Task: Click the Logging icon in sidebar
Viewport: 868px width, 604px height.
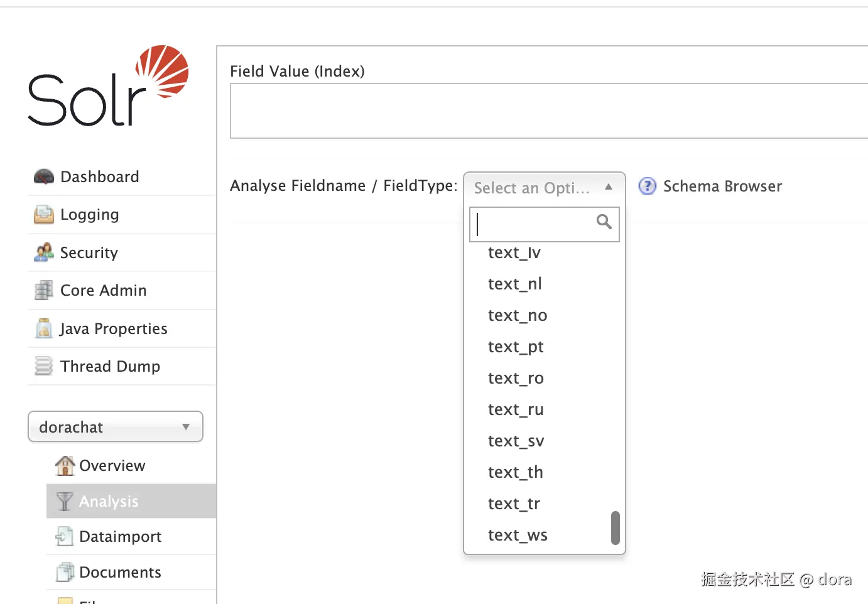Action: click(x=43, y=215)
